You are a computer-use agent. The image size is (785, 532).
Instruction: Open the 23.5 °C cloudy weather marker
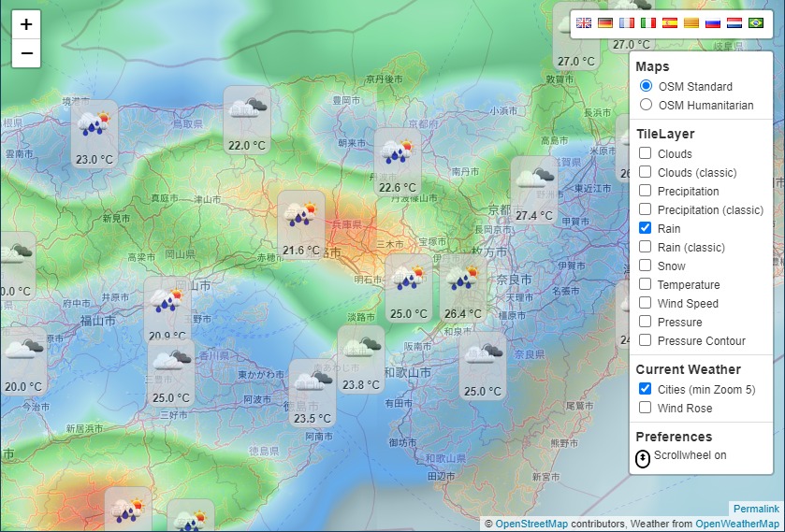[313, 393]
